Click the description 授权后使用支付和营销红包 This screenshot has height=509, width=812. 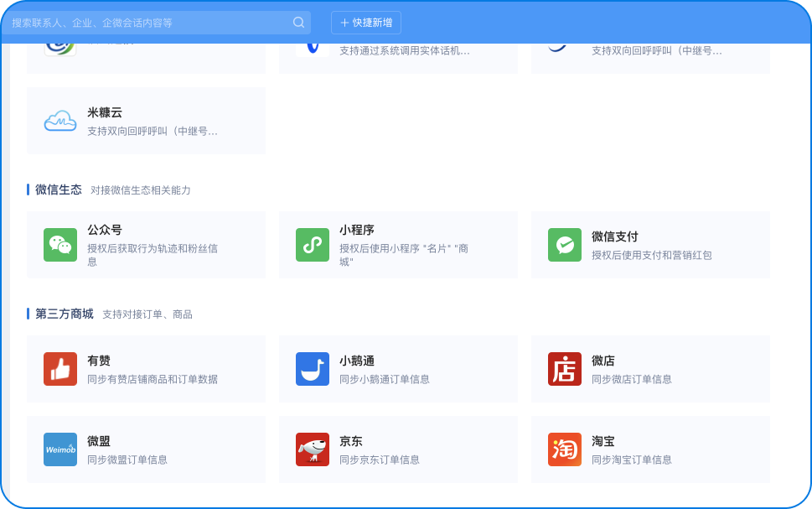[652, 255]
